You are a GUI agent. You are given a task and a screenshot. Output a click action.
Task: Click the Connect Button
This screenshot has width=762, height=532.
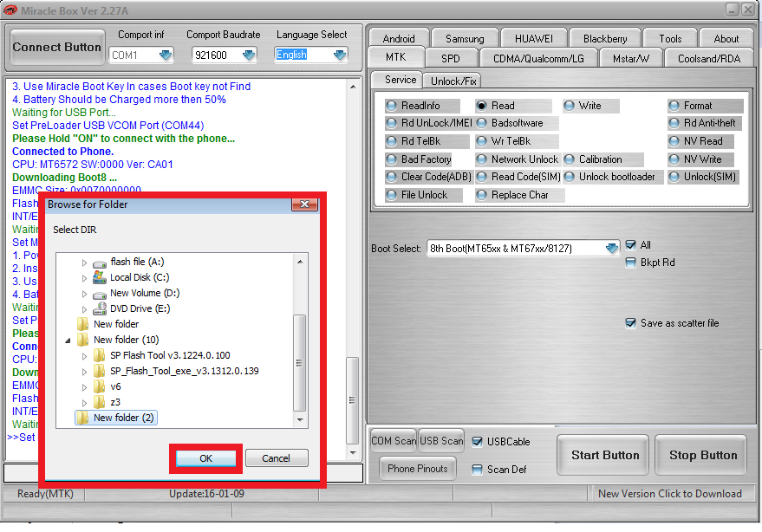(x=57, y=47)
